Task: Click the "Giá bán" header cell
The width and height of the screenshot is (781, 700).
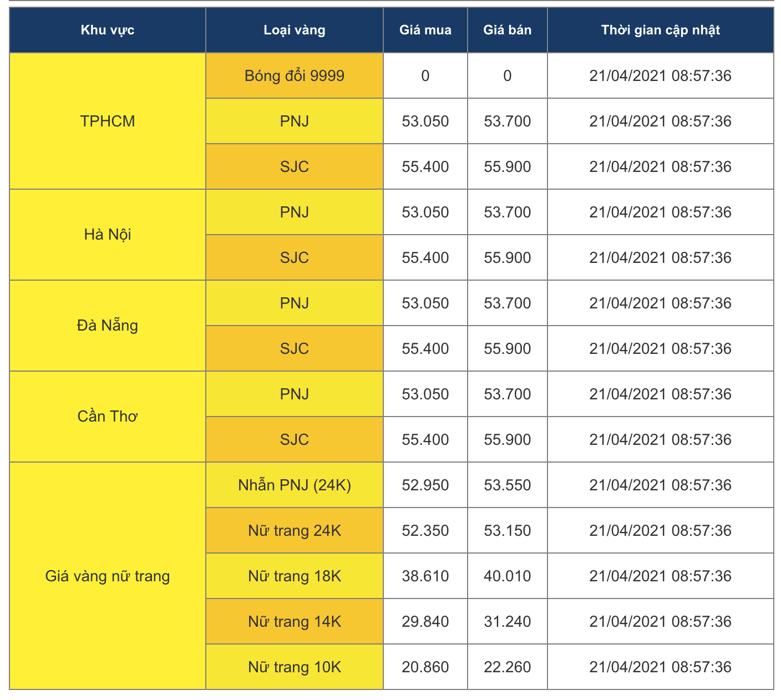Action: point(508,30)
